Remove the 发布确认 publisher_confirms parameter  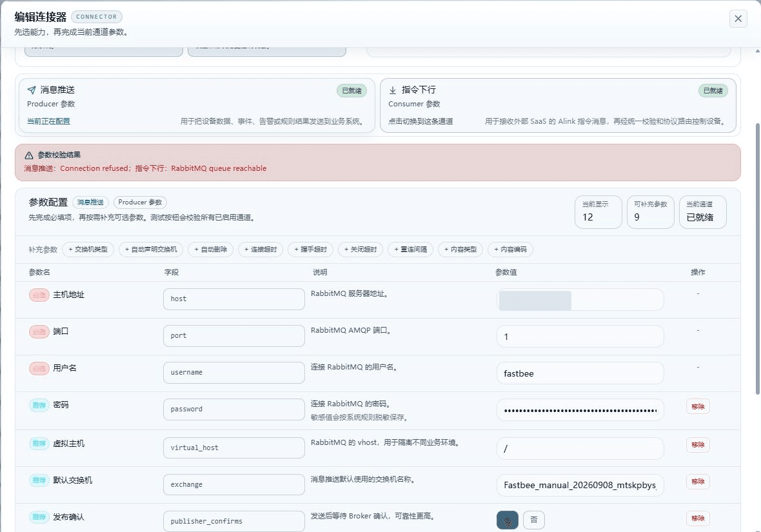[x=698, y=518]
